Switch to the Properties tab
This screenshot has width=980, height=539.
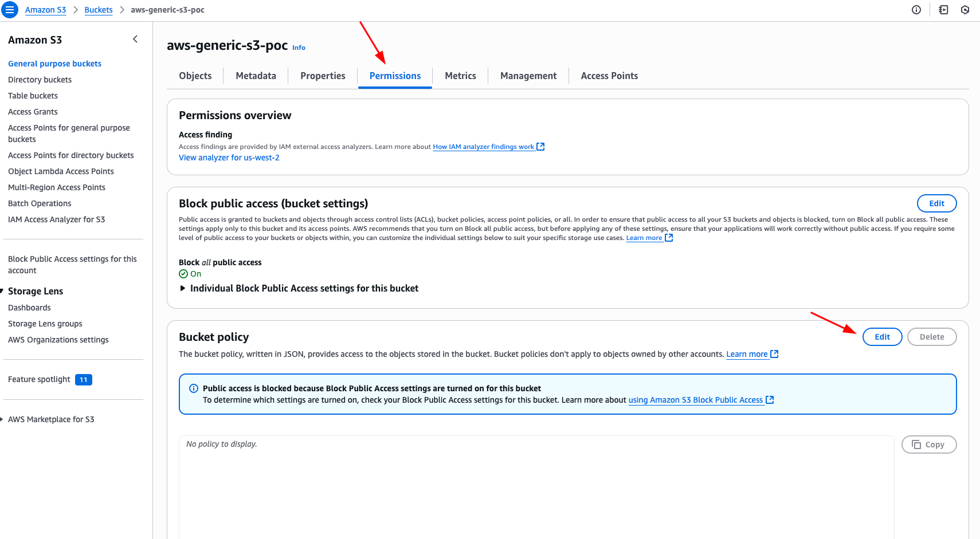(323, 76)
